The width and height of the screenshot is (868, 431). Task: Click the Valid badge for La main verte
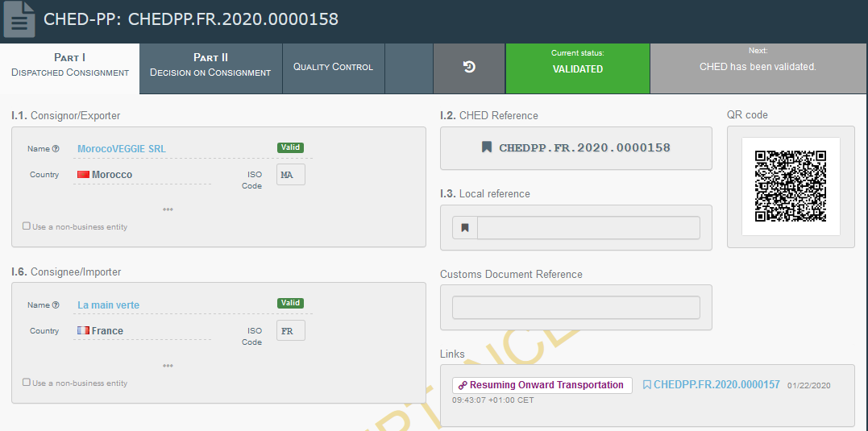291,303
